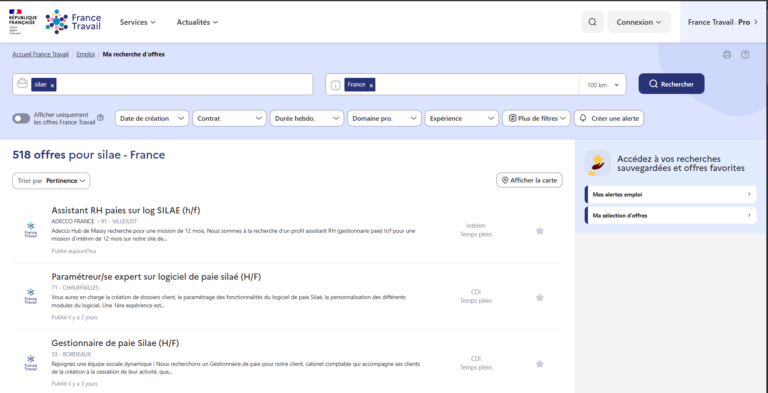This screenshot has height=393, width=768.
Task: Open 'Assistant RH paies sur log SILAE (h/f)' offer
Action: click(126, 210)
